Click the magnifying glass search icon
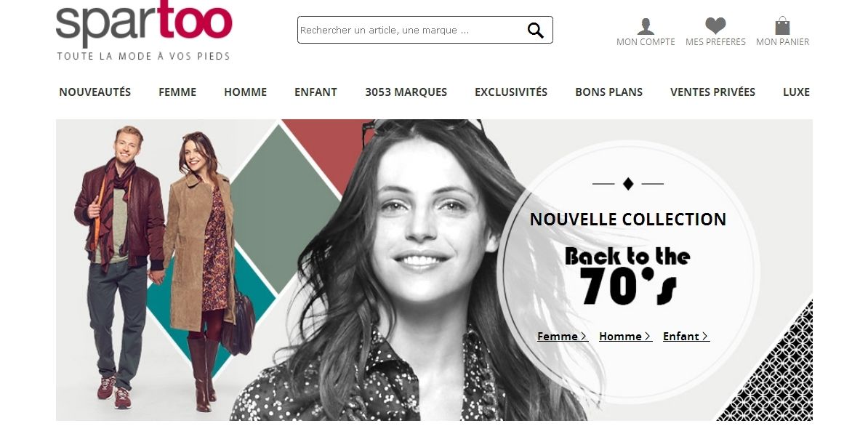 (535, 31)
